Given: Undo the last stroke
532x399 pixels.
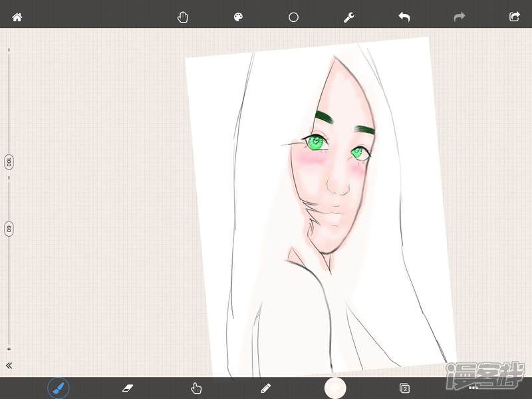Looking at the screenshot, I should tap(404, 17).
